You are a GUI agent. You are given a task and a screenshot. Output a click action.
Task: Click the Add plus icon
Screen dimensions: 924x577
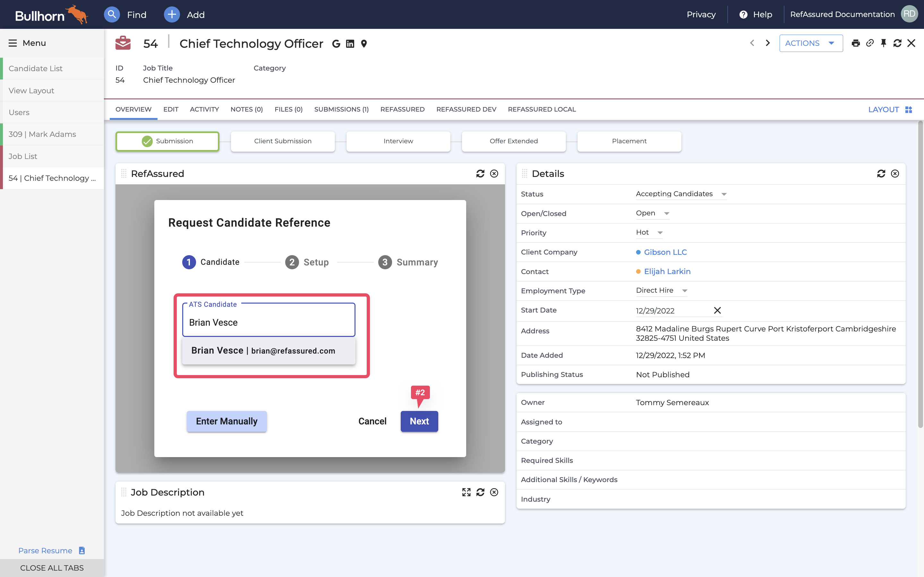(x=171, y=14)
